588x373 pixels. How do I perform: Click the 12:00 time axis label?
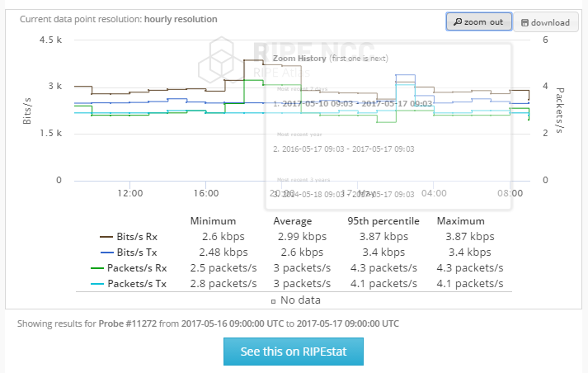130,193
